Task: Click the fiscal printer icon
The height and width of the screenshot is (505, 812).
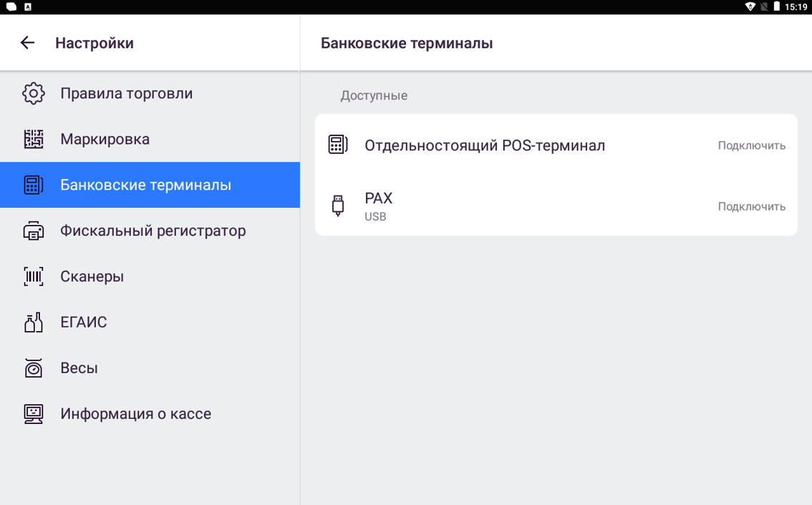Action: [x=34, y=231]
